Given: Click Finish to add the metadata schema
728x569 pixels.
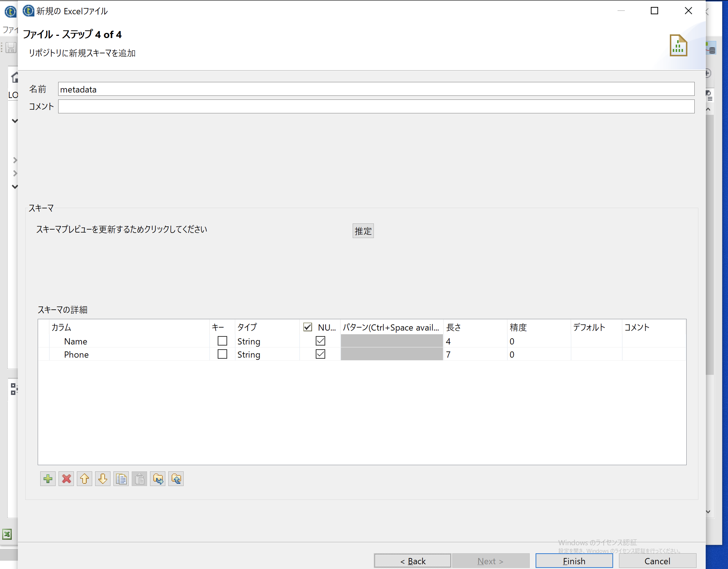Looking at the screenshot, I should (x=574, y=561).
